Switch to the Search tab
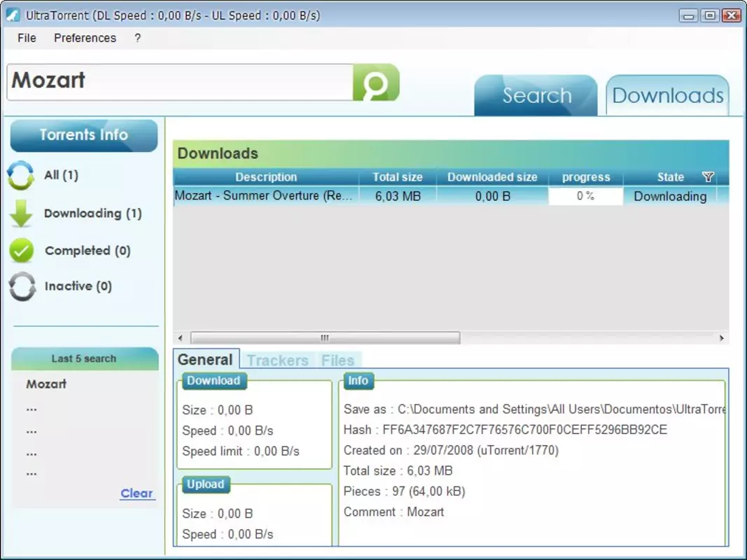747x560 pixels. point(536,95)
